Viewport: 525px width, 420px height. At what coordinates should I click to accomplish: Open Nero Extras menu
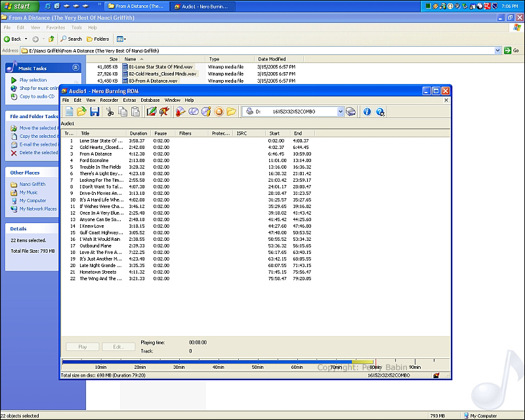(129, 100)
